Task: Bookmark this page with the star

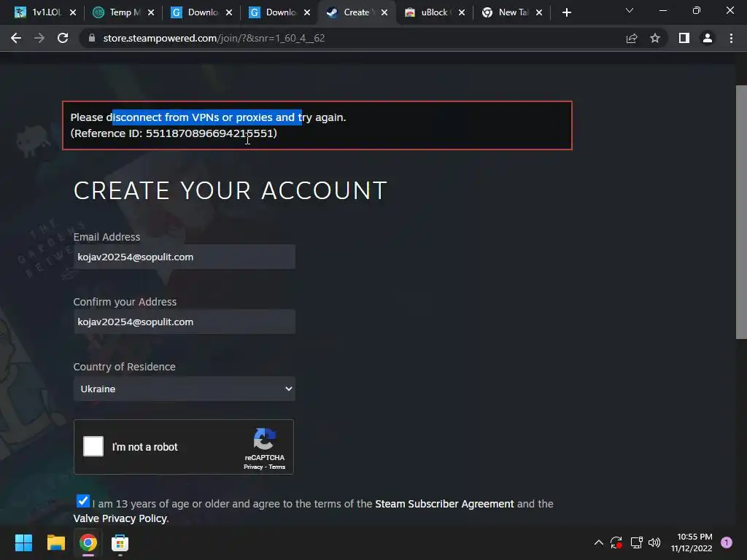Action: click(x=655, y=38)
